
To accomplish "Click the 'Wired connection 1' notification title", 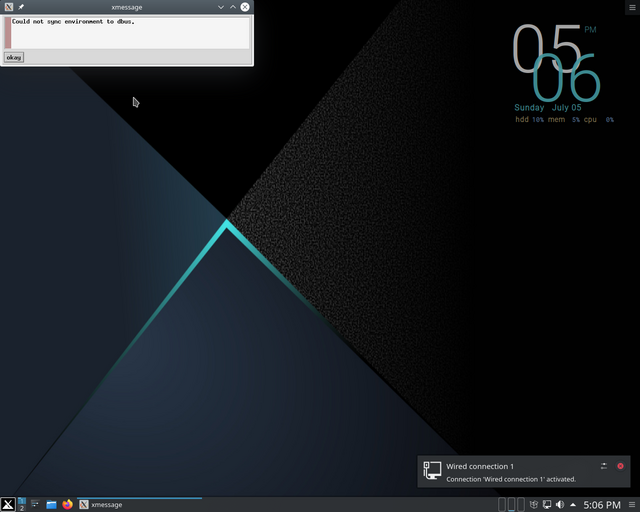I will tap(480, 466).
